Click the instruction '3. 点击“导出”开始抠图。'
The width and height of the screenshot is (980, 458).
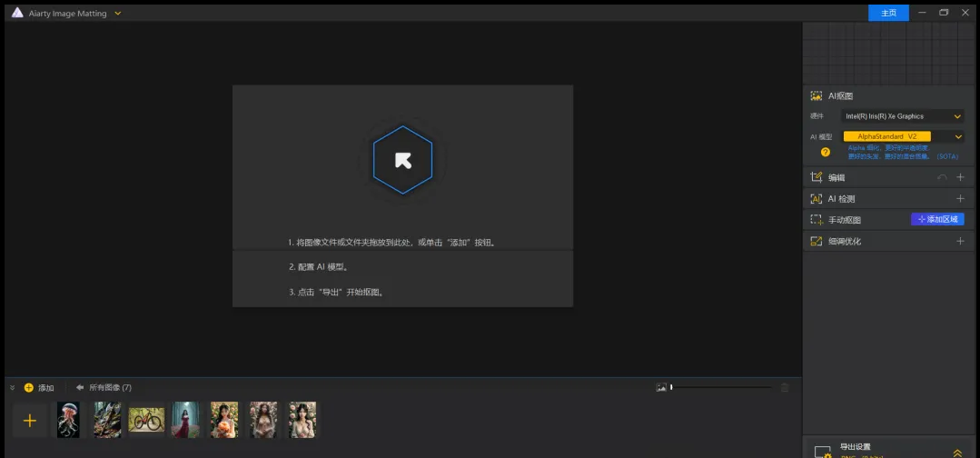[336, 293]
